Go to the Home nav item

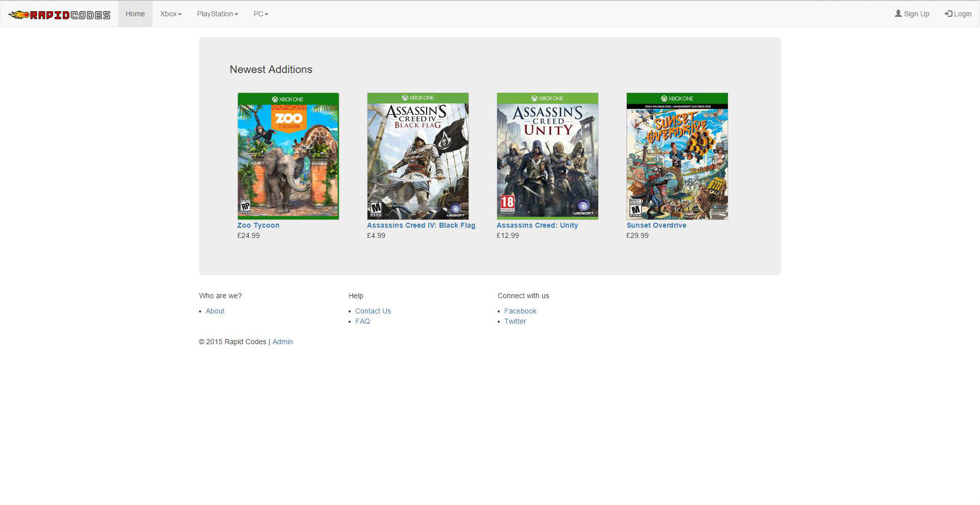[135, 14]
